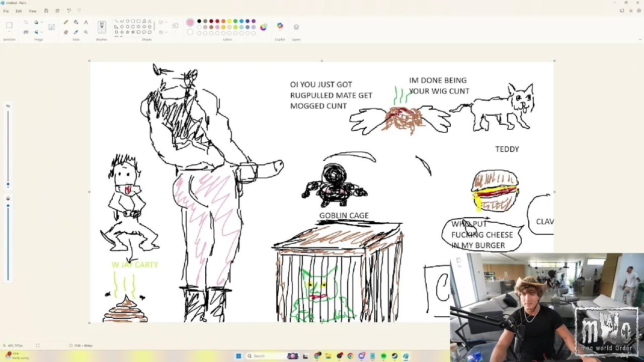Click the Redo arrow
The width and height of the screenshot is (644, 362).
[79, 11]
